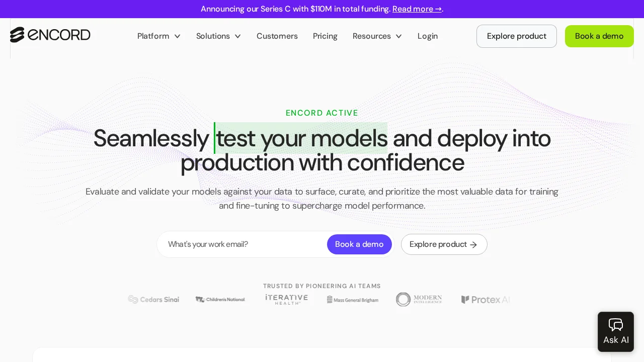The width and height of the screenshot is (644, 362).
Task: Open the Pricing page
Action: (325, 36)
